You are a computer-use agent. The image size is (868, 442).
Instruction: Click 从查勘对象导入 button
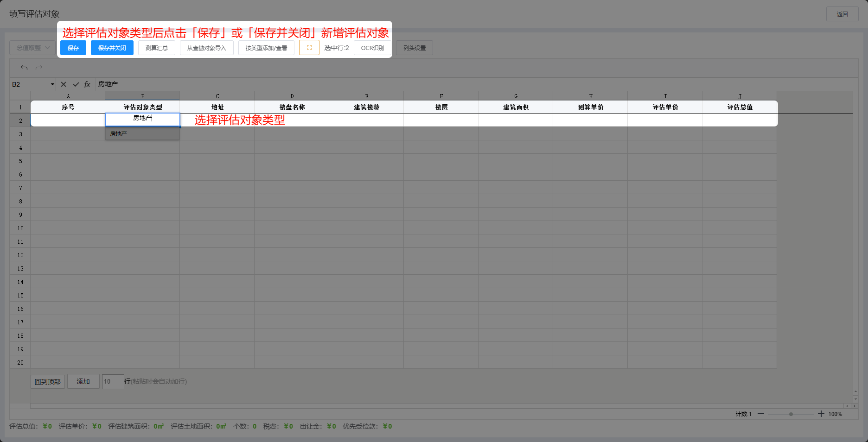coord(207,48)
